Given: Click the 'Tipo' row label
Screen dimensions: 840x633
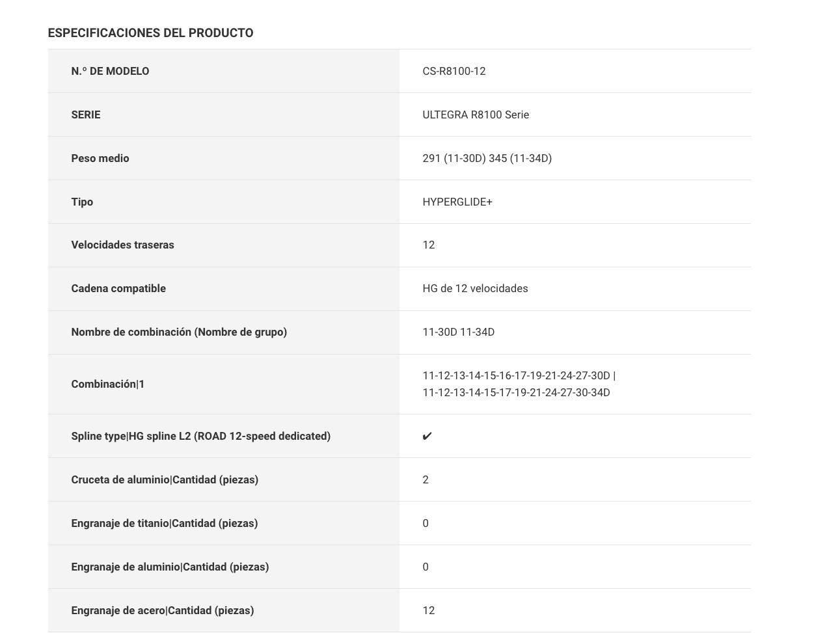Looking at the screenshot, I should [x=82, y=202].
